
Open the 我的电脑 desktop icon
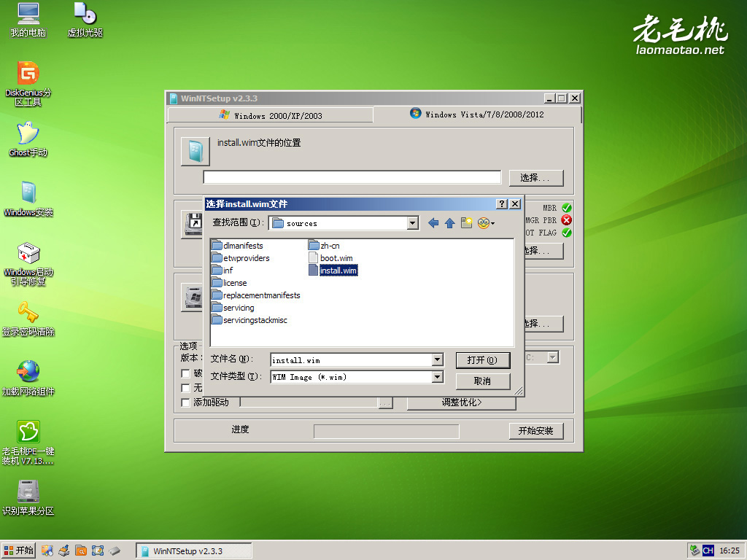click(x=28, y=20)
